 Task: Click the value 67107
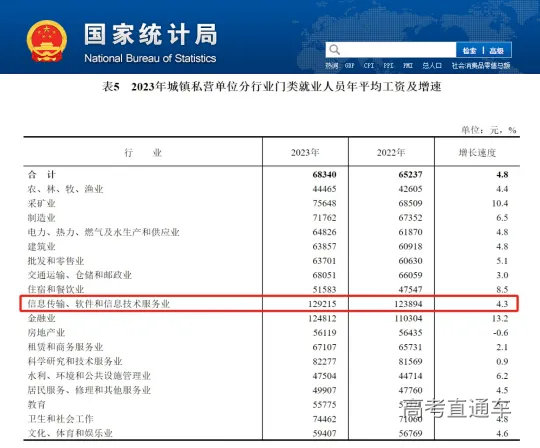[324, 347]
